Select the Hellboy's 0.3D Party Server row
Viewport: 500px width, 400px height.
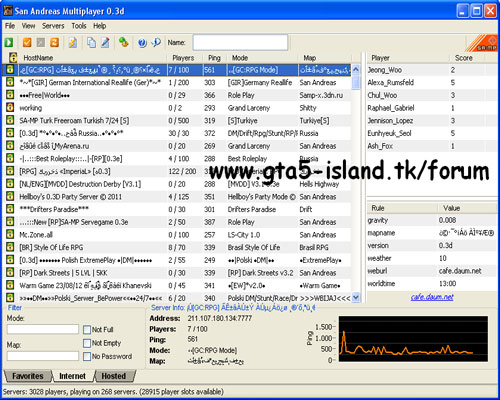[177, 196]
